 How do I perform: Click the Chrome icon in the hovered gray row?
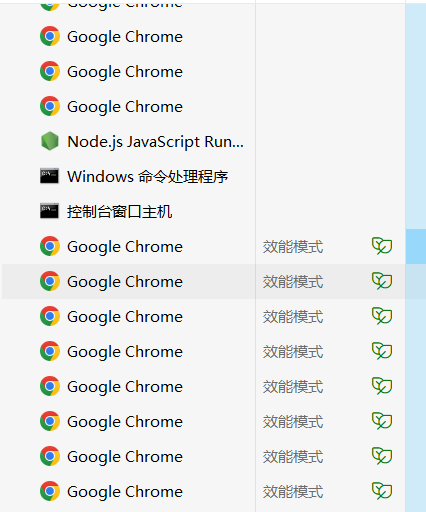(x=50, y=281)
